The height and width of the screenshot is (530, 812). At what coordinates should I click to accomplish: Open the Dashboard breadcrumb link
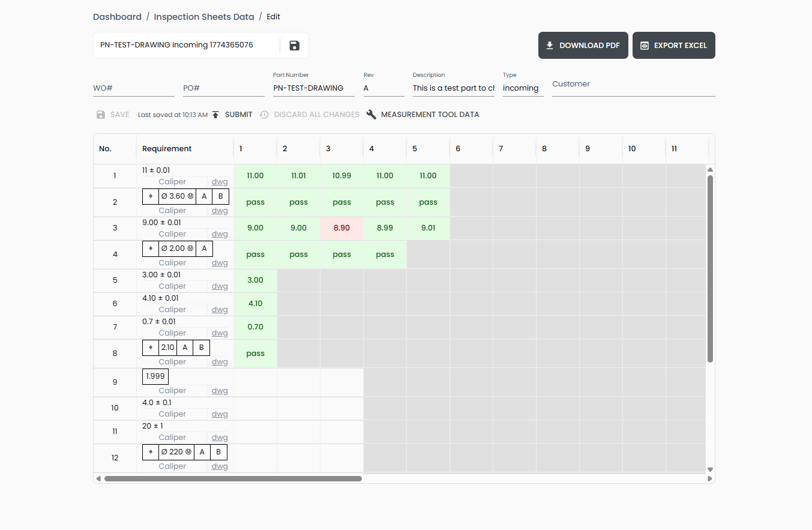[117, 17]
